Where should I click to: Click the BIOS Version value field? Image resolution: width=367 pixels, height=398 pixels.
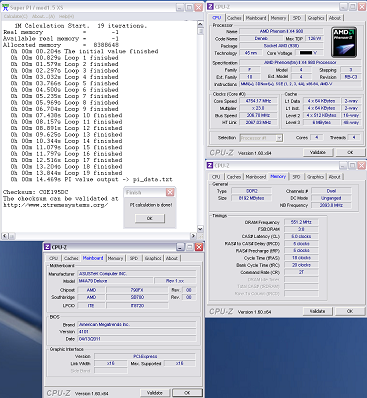coord(137,332)
